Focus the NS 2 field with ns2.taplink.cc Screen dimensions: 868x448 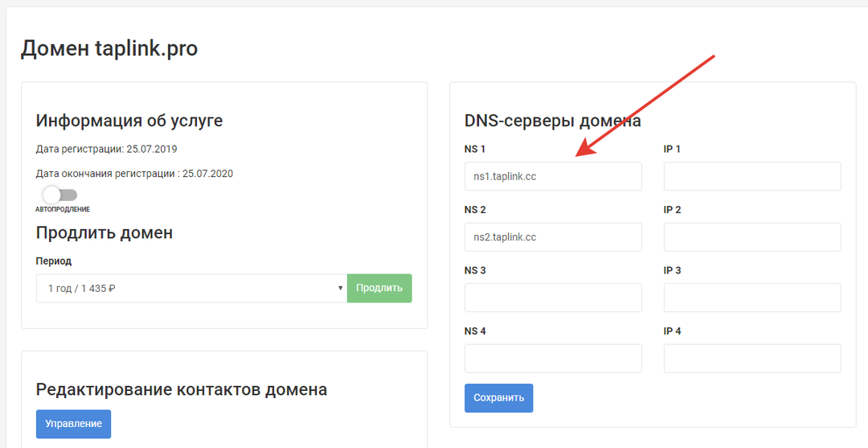pyautogui.click(x=553, y=237)
